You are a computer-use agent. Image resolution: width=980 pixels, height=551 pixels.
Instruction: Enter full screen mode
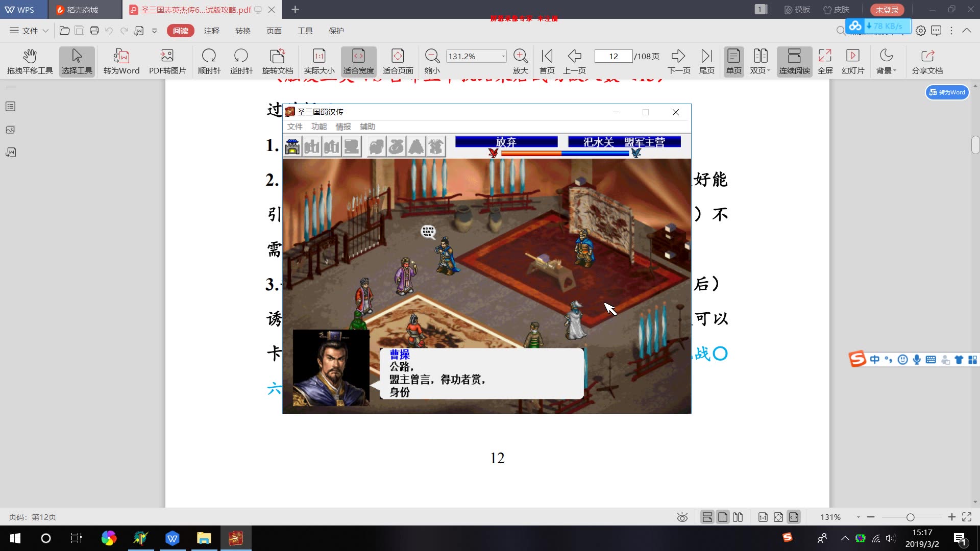pyautogui.click(x=825, y=62)
